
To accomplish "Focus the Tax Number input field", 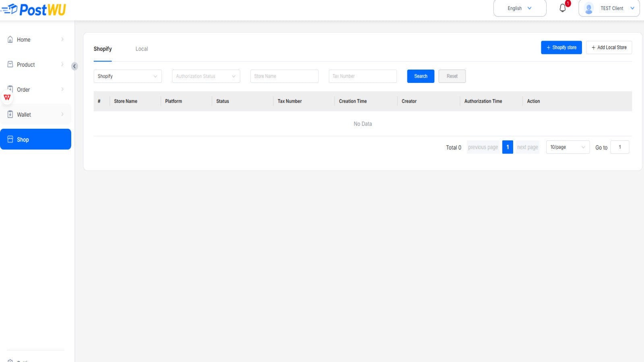I will [x=363, y=76].
